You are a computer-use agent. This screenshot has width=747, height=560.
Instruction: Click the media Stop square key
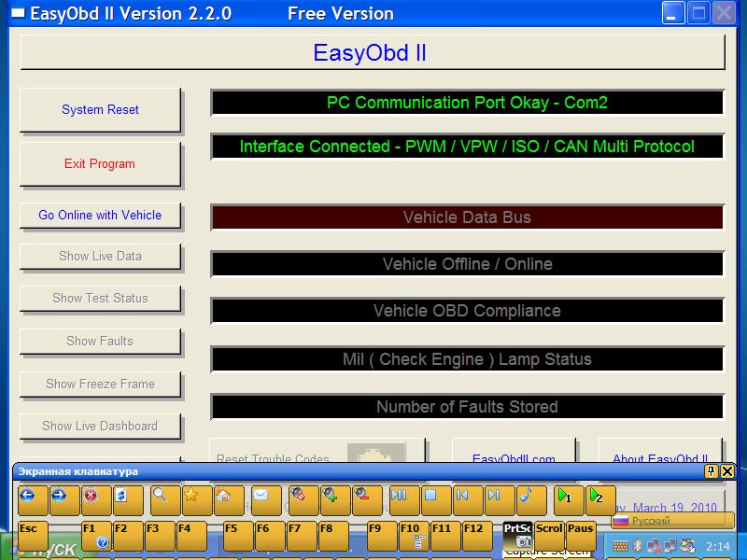pyautogui.click(x=430, y=497)
